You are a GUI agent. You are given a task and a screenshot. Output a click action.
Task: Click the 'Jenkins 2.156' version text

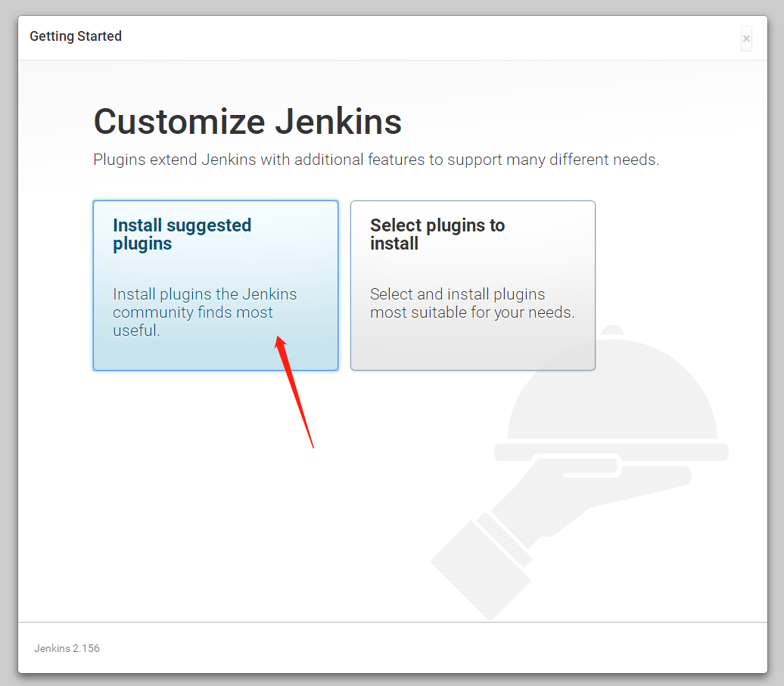click(x=67, y=648)
